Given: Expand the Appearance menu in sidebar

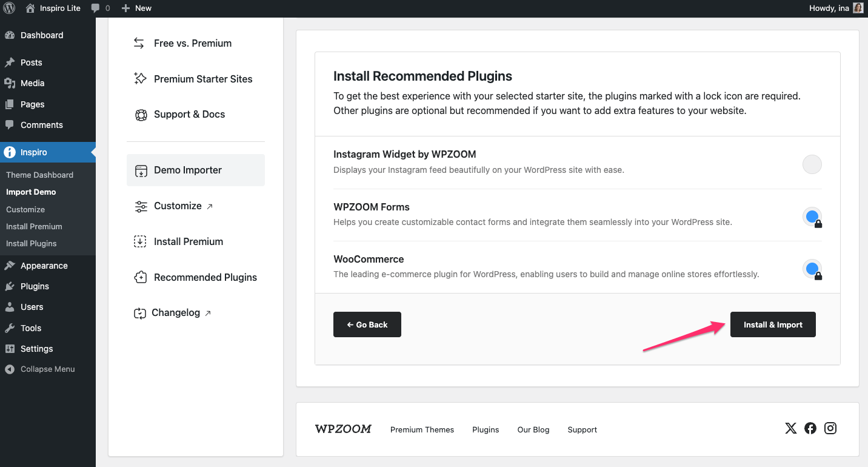Looking at the screenshot, I should (44, 266).
